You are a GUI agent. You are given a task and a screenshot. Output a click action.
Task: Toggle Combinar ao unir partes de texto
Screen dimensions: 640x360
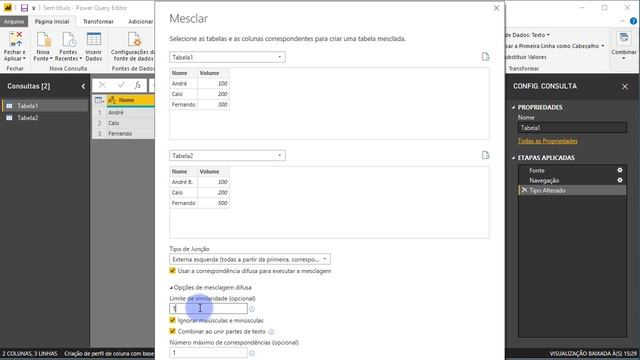[172, 331]
